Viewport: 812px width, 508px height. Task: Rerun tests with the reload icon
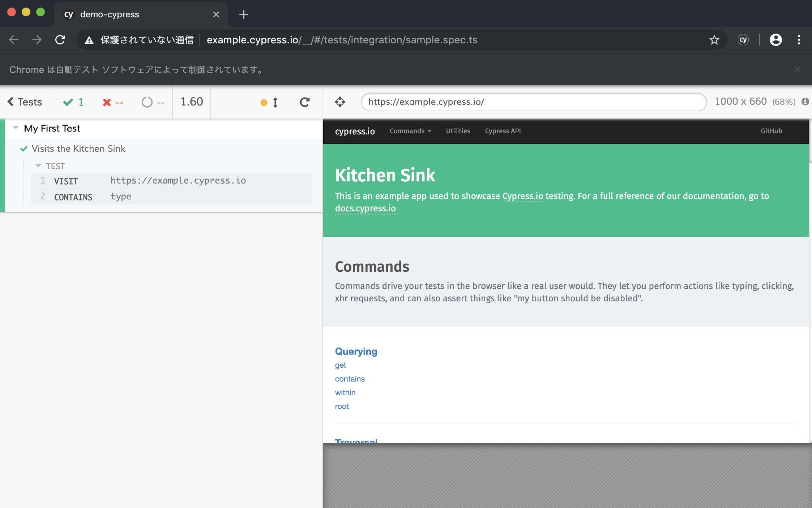coord(305,102)
